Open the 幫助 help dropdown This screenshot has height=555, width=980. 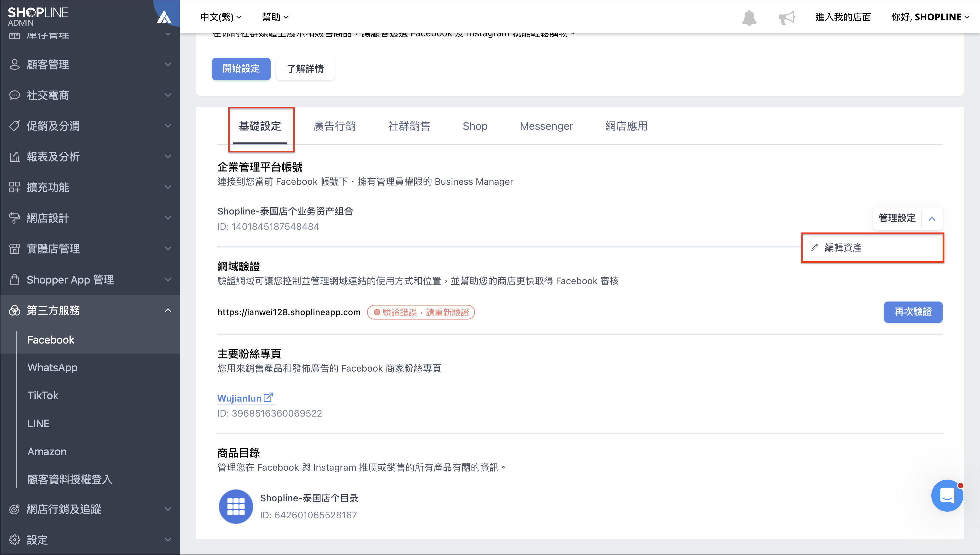[275, 17]
